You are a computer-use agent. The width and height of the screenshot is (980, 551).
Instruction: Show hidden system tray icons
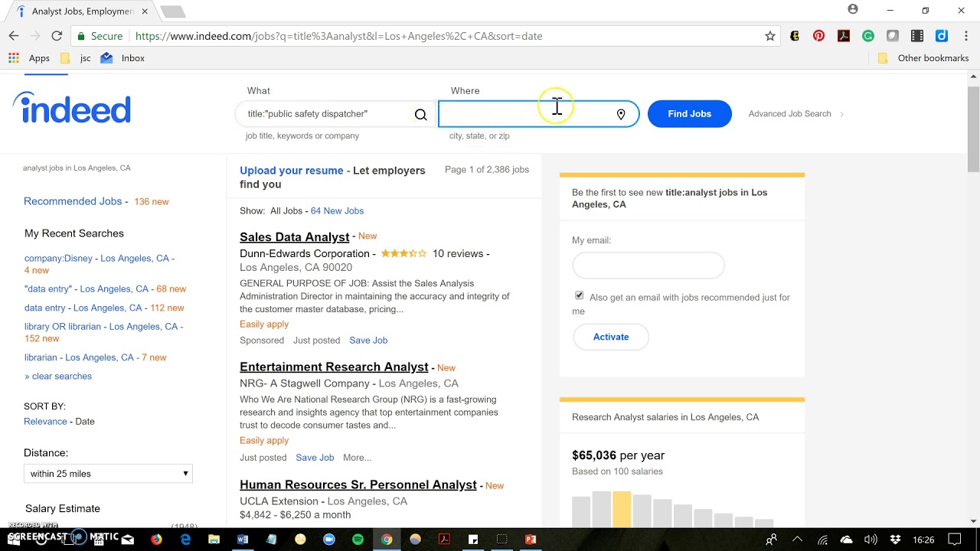click(x=797, y=540)
